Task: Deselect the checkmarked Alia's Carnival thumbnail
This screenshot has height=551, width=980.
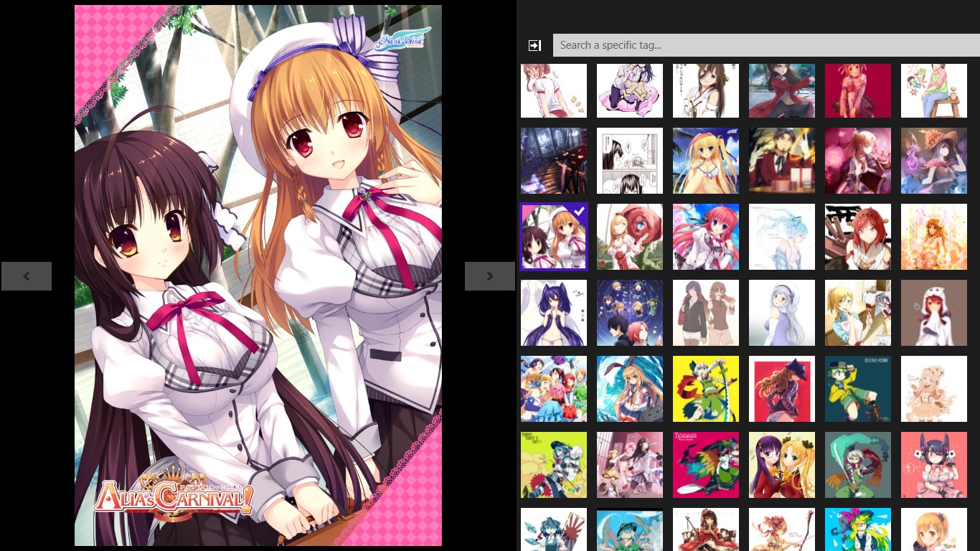Action: coord(553,237)
